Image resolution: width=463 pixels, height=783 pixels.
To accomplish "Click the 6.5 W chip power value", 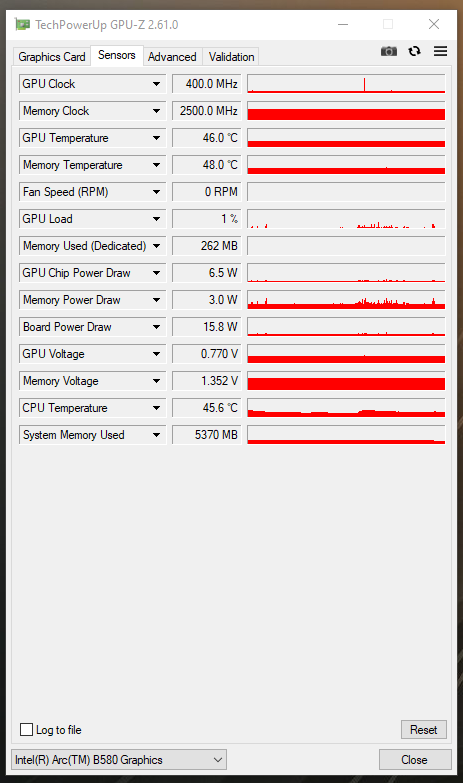I will [207, 273].
